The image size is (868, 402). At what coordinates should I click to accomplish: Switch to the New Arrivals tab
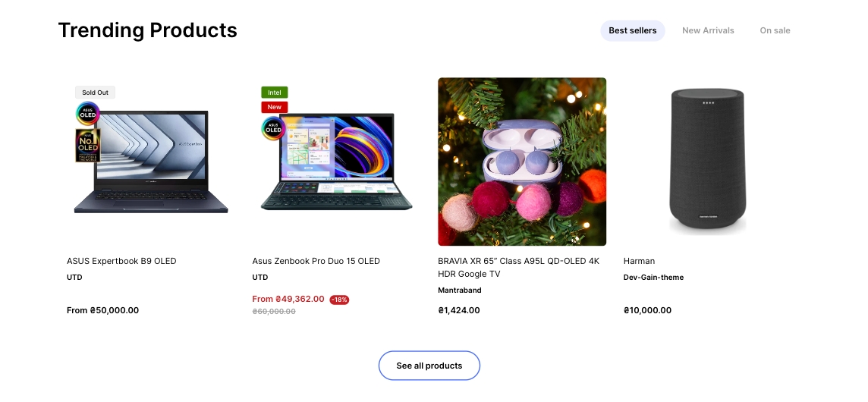click(x=708, y=30)
